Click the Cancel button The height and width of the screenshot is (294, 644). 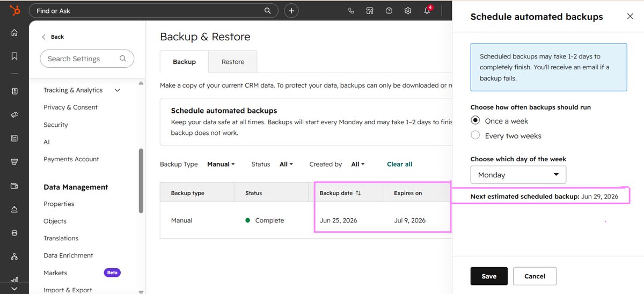point(535,276)
